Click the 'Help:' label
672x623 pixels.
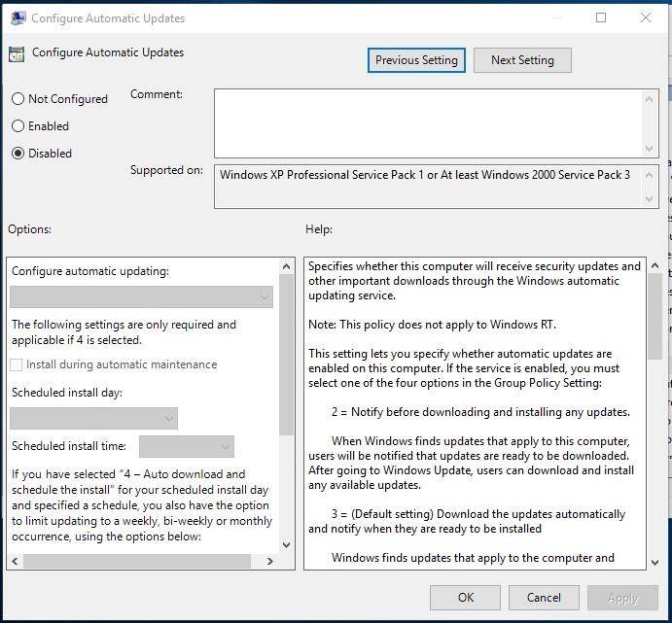coord(319,229)
